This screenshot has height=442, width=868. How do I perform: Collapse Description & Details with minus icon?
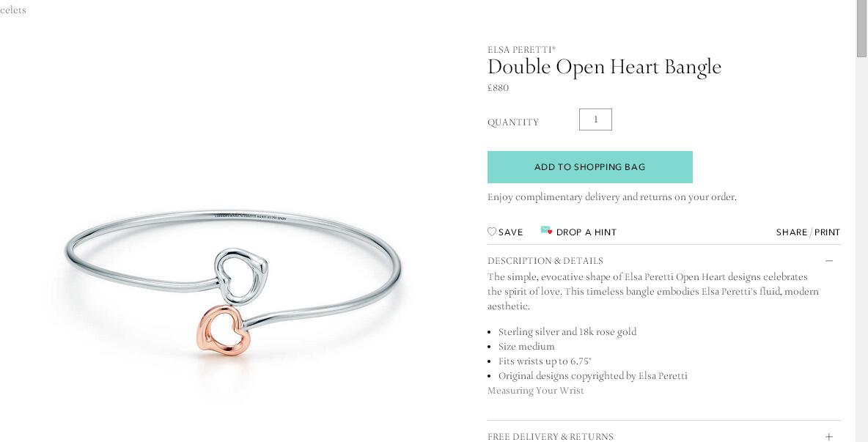828,260
